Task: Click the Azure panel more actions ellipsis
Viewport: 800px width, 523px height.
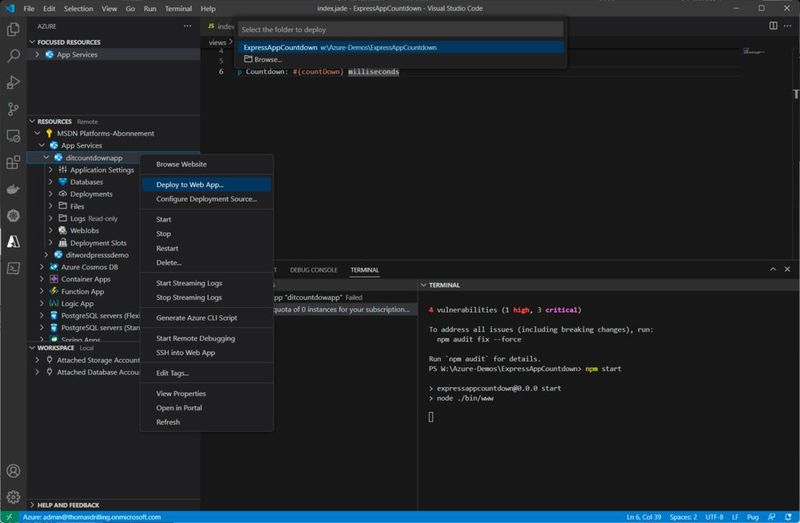Action: pos(186,25)
